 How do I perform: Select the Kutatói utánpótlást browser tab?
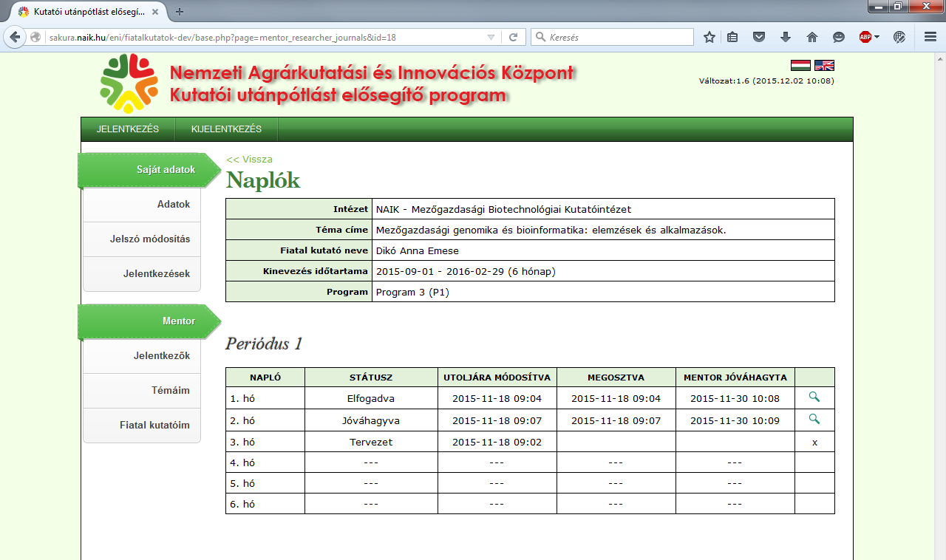coord(87,12)
